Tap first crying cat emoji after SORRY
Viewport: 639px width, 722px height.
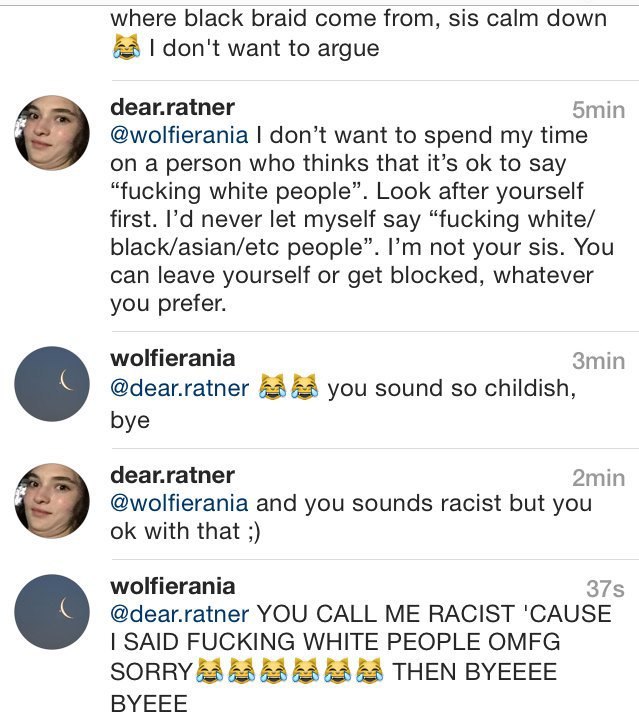[x=209, y=670]
